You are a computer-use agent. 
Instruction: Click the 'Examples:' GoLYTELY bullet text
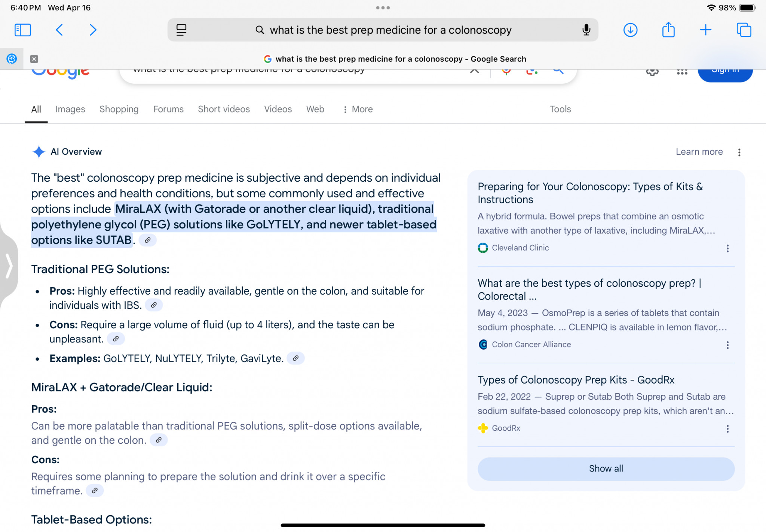(166, 359)
